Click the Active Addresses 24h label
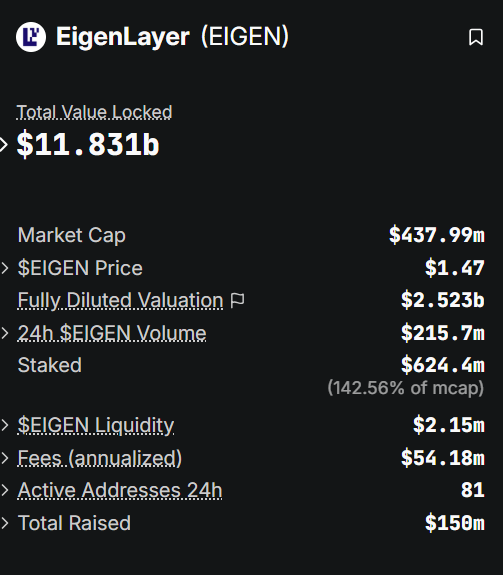The width and height of the screenshot is (503, 575). pyautogui.click(x=120, y=490)
